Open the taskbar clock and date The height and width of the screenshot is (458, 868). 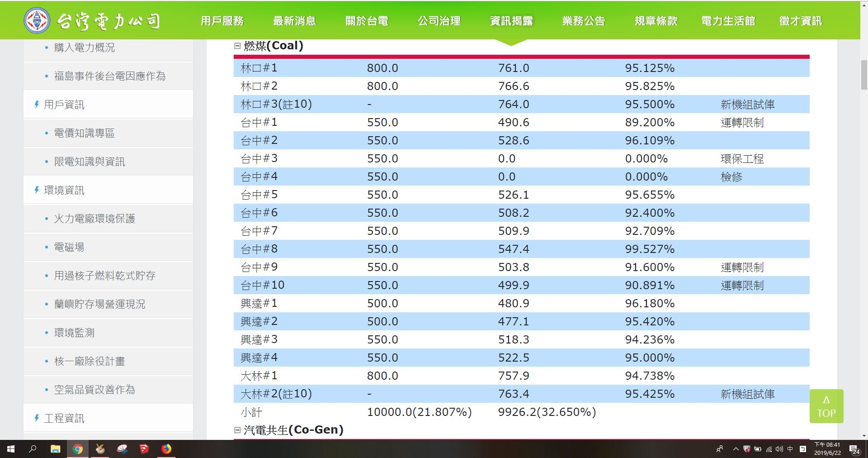(x=827, y=449)
